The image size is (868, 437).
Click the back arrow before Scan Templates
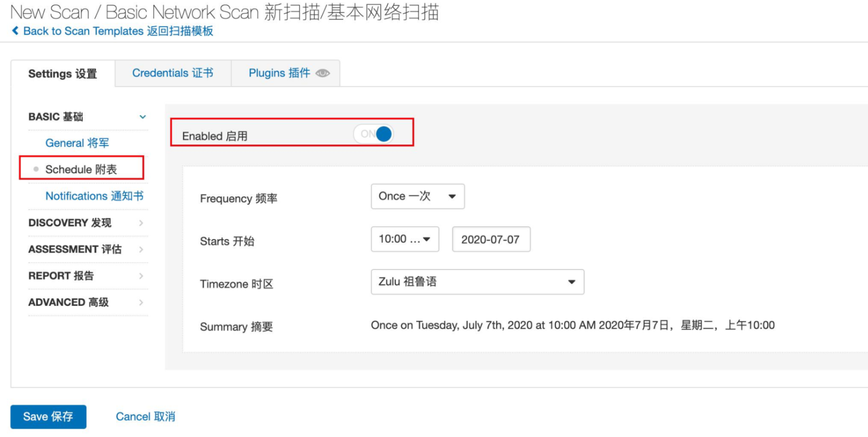tap(15, 31)
